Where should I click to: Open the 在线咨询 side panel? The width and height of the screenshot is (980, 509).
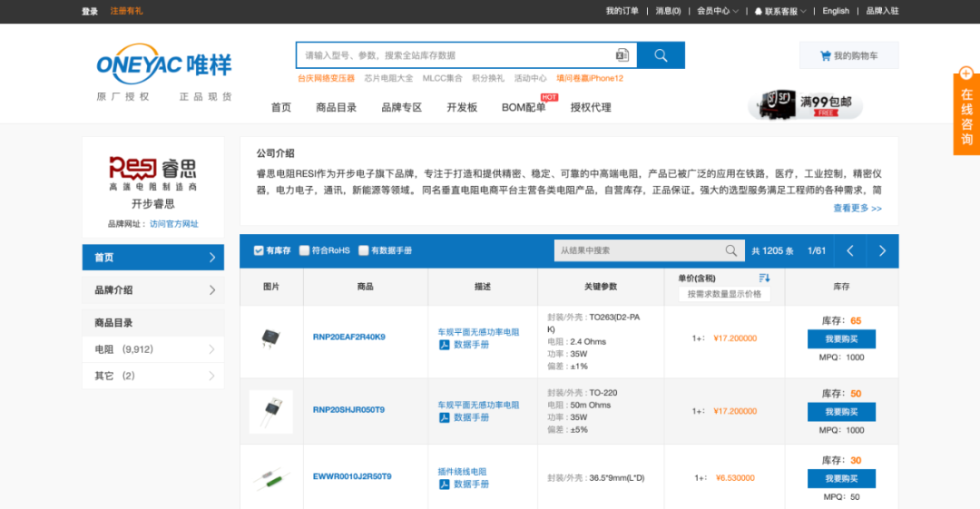(x=966, y=114)
